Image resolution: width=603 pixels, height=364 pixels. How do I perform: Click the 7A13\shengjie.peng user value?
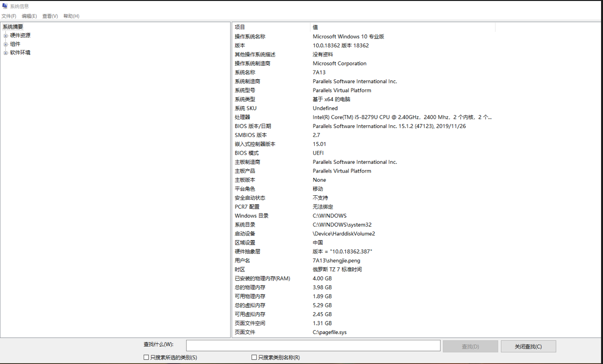(336, 261)
